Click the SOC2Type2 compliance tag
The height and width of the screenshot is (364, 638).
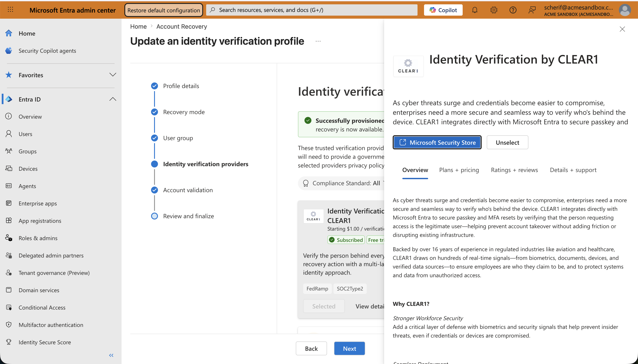pos(350,289)
